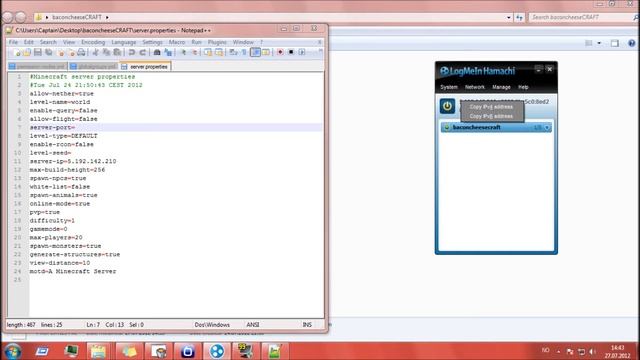640x360 pixels.
Task: Click the taskbar clock showing 14:43
Action: coord(617,351)
